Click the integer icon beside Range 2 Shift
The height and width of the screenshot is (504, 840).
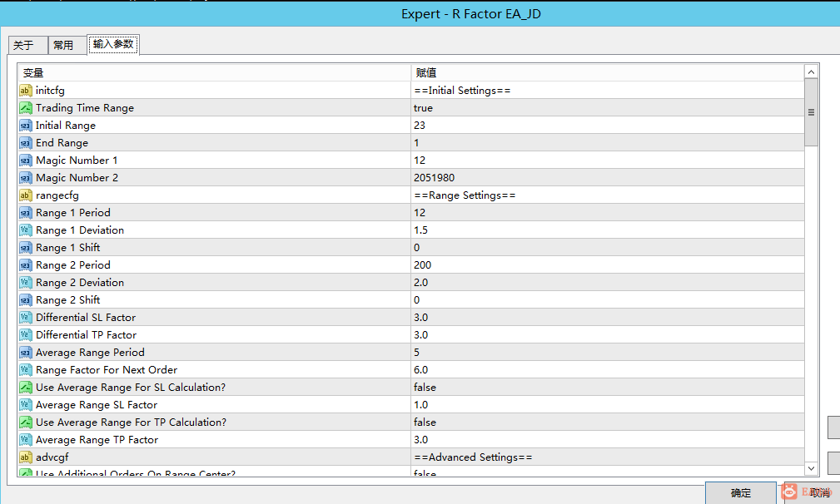[x=25, y=300]
